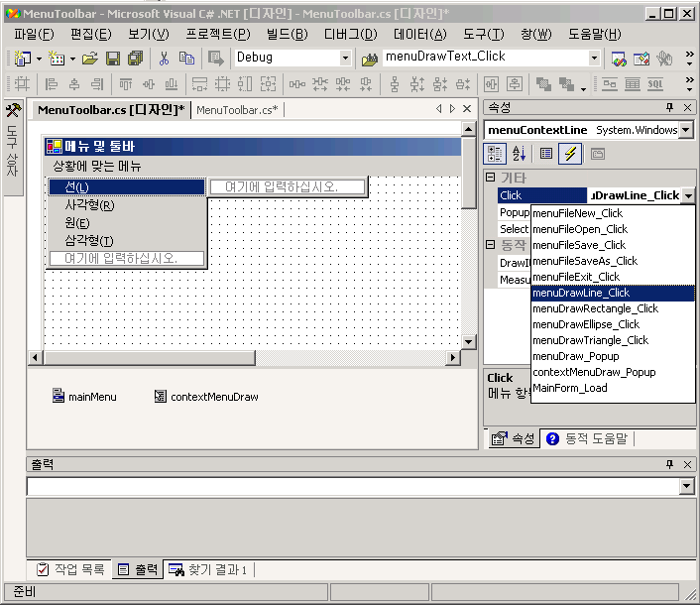Click the Events lightning bolt icon

point(571,154)
